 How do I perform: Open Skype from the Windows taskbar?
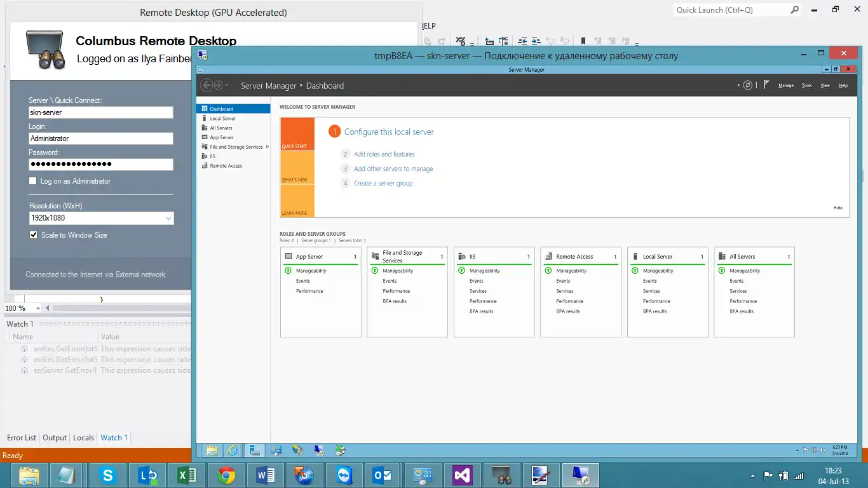pos(107,475)
